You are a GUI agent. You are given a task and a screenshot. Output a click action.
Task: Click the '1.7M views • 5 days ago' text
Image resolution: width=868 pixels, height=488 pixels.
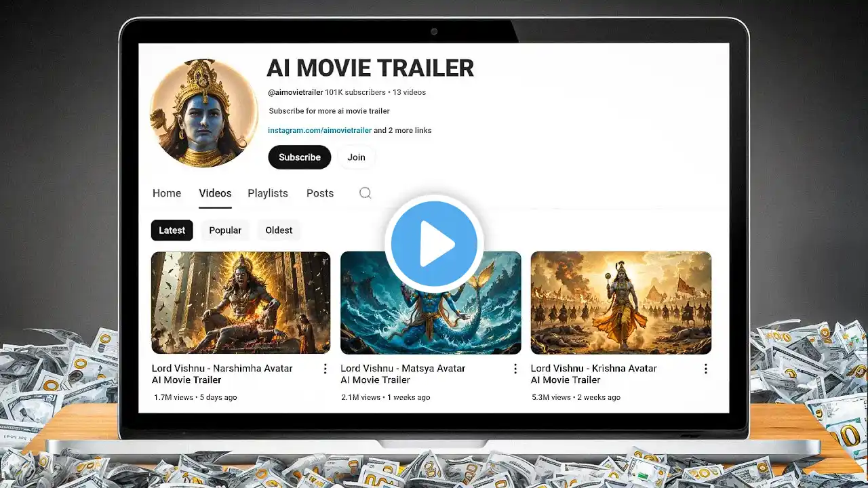pos(195,397)
